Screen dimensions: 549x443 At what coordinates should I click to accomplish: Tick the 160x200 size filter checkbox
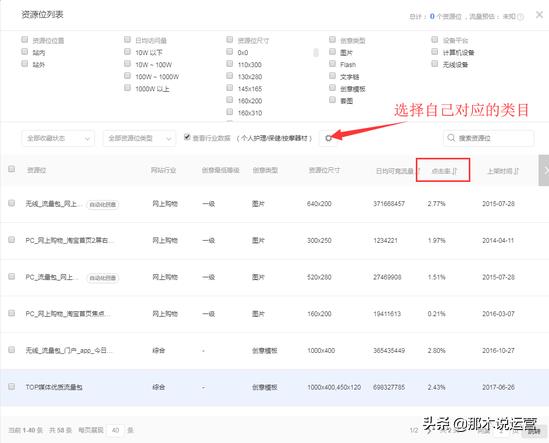coord(230,100)
